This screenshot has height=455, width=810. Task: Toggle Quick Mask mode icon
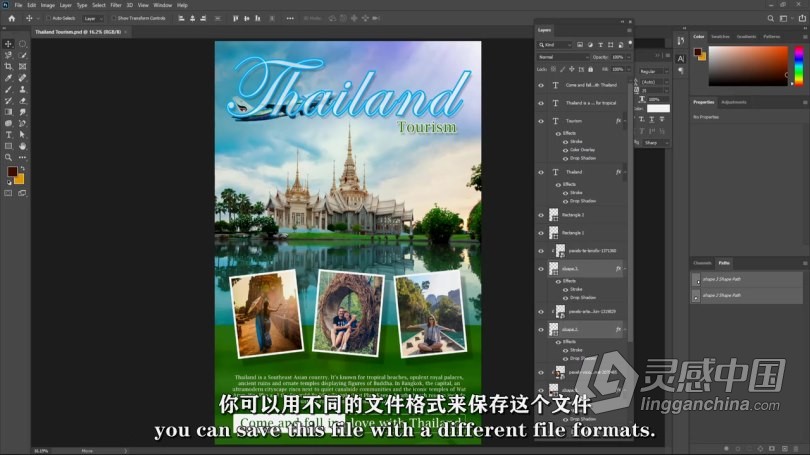click(8, 193)
